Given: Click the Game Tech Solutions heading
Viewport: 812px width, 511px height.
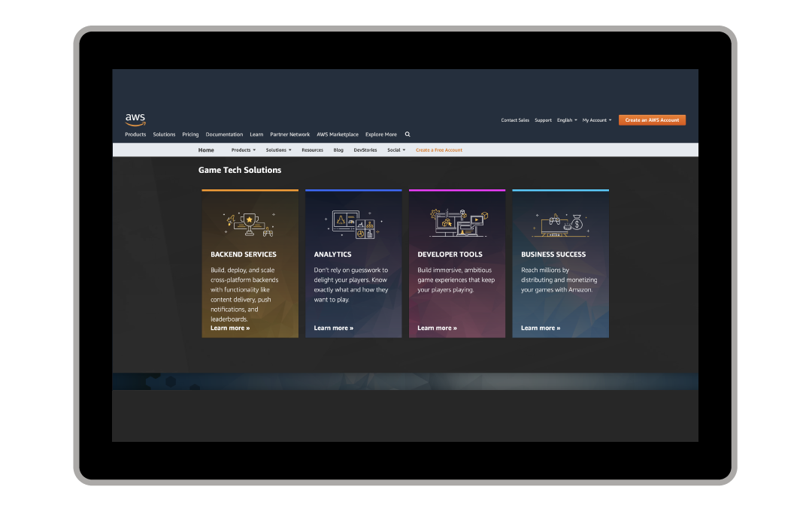Looking at the screenshot, I should 240,170.
